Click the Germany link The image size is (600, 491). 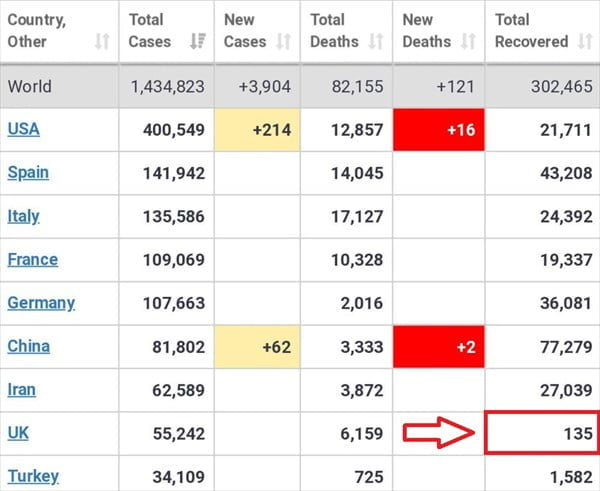pos(41,302)
